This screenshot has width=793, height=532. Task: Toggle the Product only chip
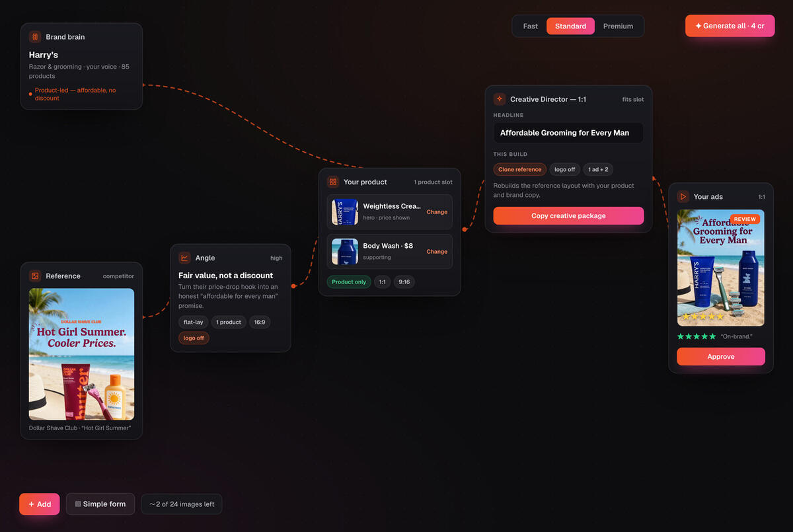(349, 282)
